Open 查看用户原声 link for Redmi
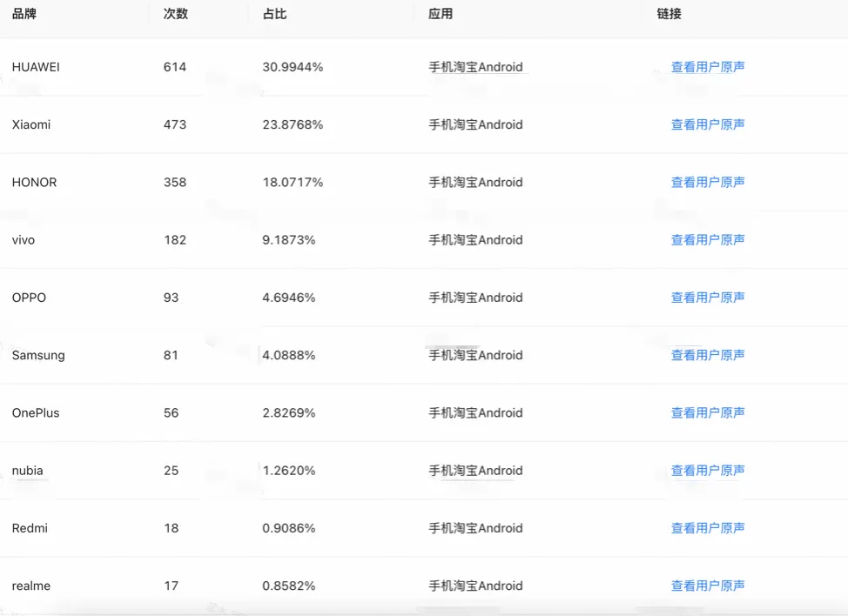Screen dimensions: 848x616 708,528
